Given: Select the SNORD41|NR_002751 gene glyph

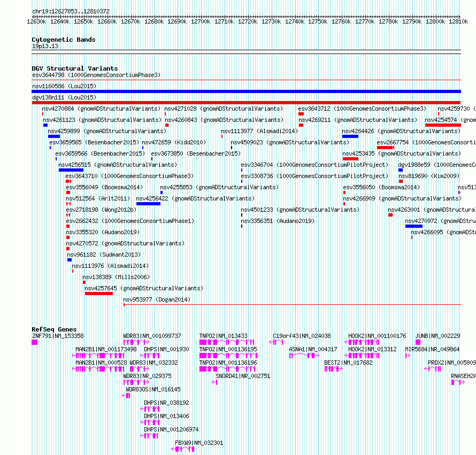Looking at the screenshot, I should pyautogui.click(x=214, y=382).
